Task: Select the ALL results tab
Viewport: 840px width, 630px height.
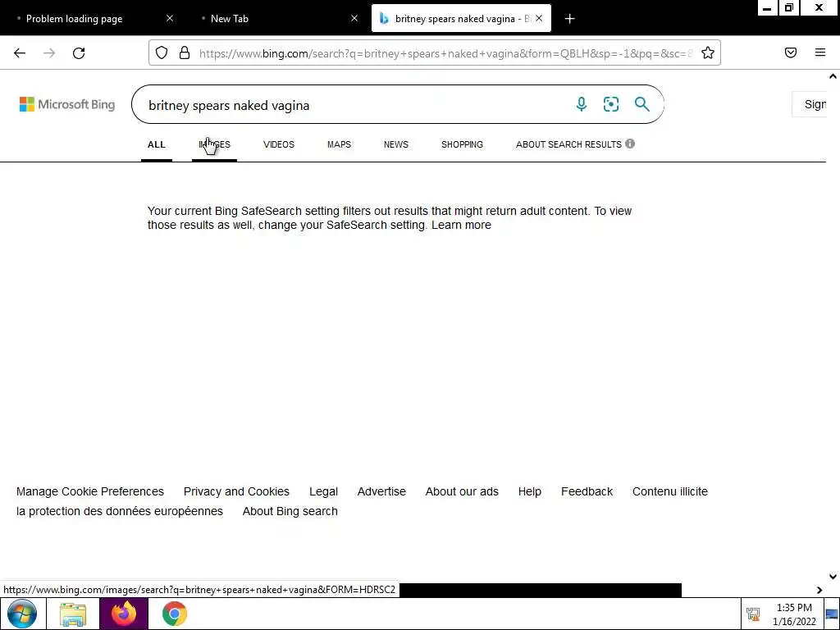Action: pyautogui.click(x=157, y=144)
